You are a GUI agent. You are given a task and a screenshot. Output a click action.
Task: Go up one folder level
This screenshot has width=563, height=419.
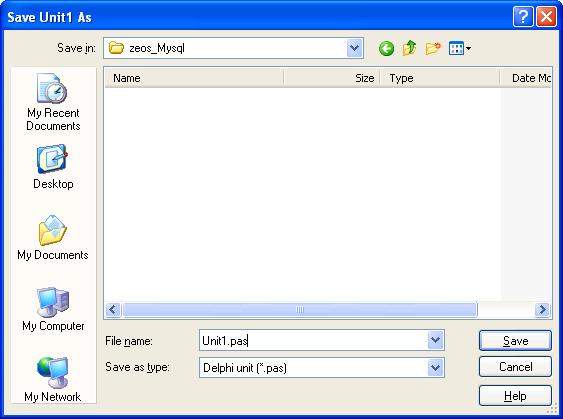pos(409,48)
